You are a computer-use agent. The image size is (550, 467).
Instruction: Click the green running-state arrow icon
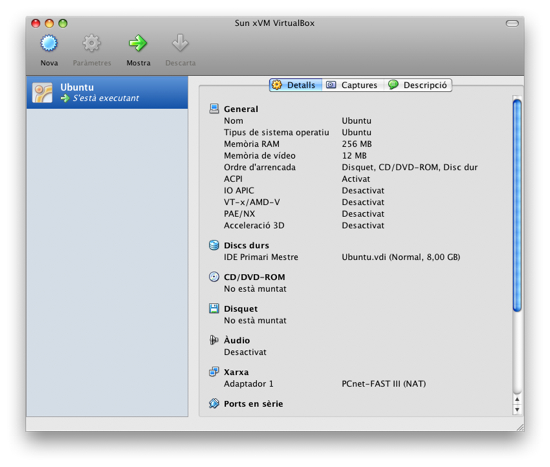[65, 98]
